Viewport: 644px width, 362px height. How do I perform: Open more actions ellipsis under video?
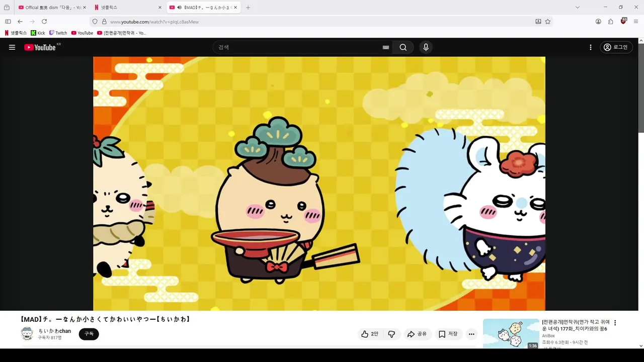471,334
